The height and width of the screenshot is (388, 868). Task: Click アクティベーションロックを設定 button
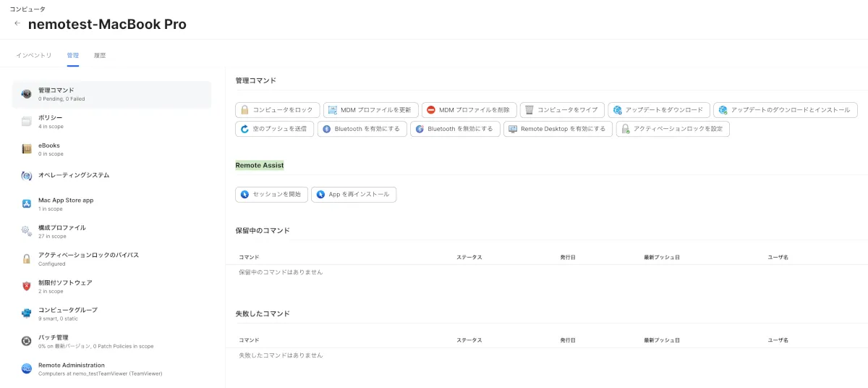[673, 129]
